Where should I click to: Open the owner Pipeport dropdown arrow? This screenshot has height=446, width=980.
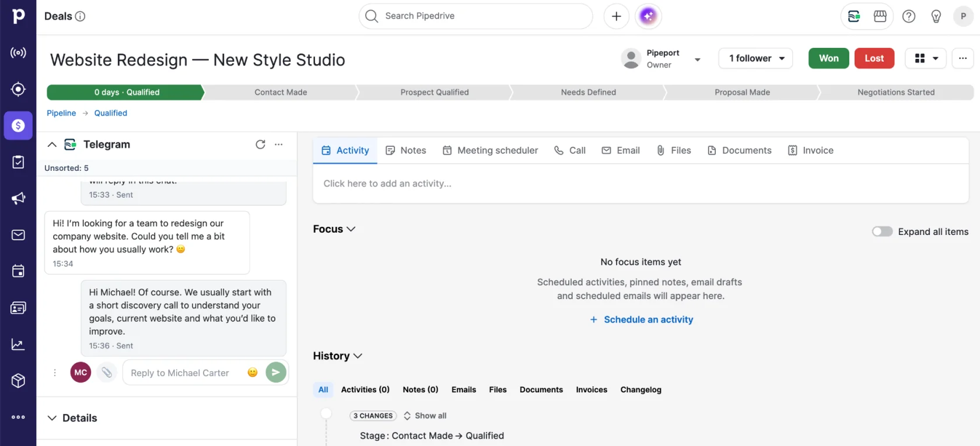pyautogui.click(x=698, y=59)
